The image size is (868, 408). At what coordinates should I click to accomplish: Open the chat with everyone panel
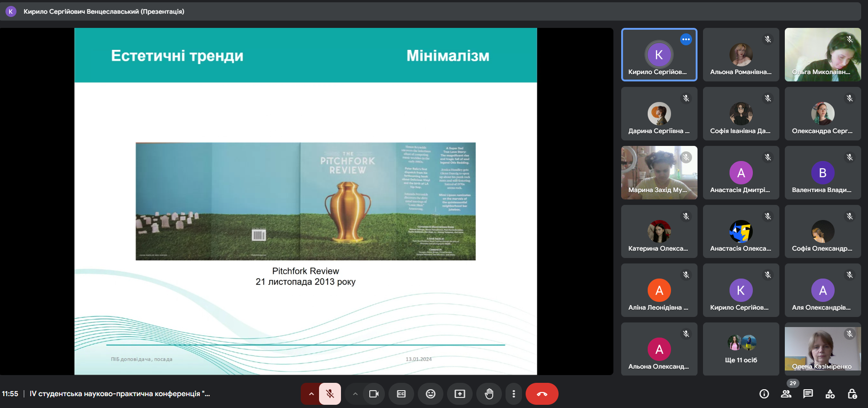[808, 394]
